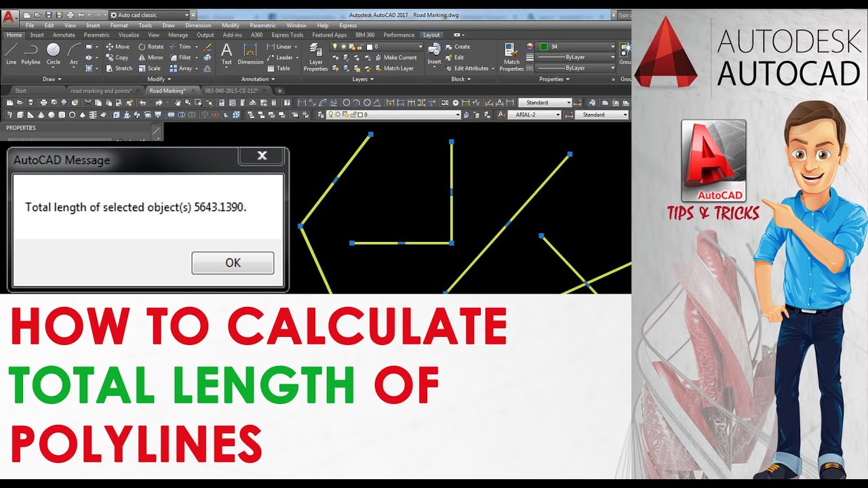Expand the Block panel flyout
Viewport: 868px width, 488px height.
tap(460, 79)
